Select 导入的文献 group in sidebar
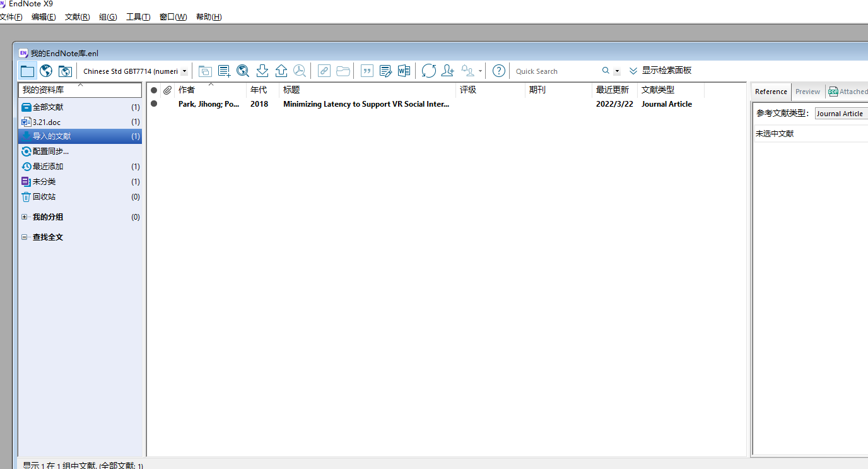 (80, 136)
